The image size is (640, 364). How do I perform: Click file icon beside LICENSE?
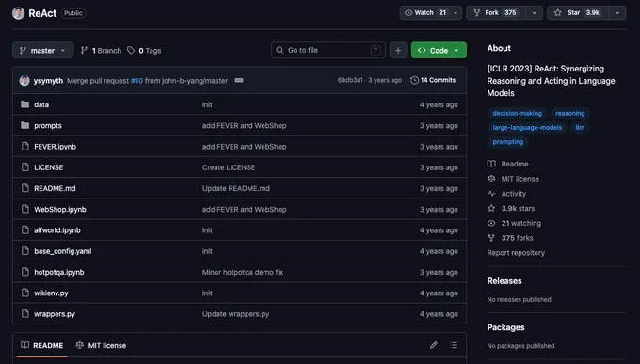point(24,167)
